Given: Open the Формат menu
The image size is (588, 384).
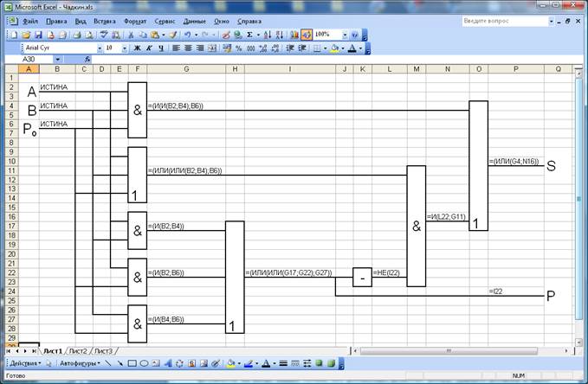Looking at the screenshot, I should coord(135,22).
